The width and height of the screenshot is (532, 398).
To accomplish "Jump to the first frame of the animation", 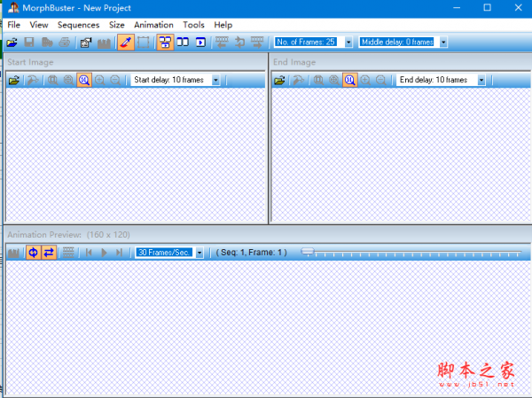I will coord(89,253).
